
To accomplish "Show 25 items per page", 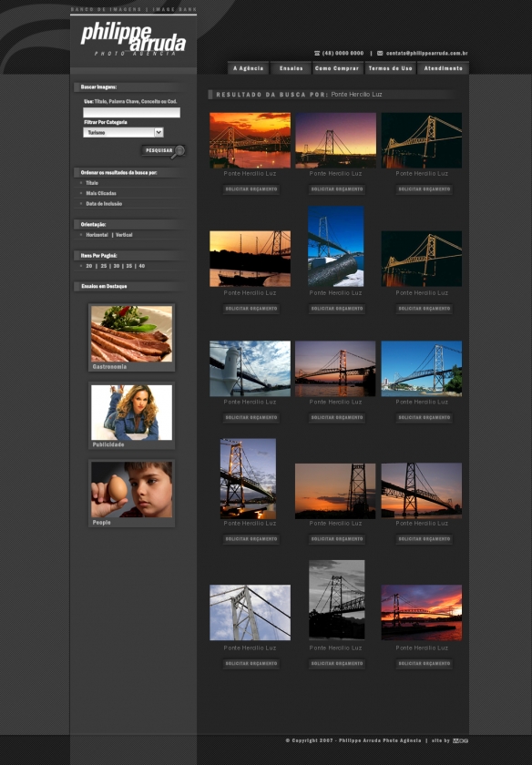I will (x=104, y=266).
